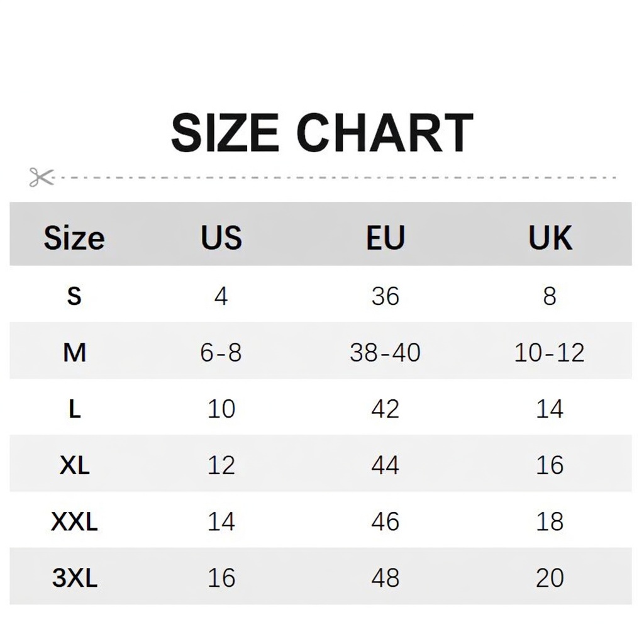
Task: Click the XXL size row label
Action: click(x=74, y=521)
